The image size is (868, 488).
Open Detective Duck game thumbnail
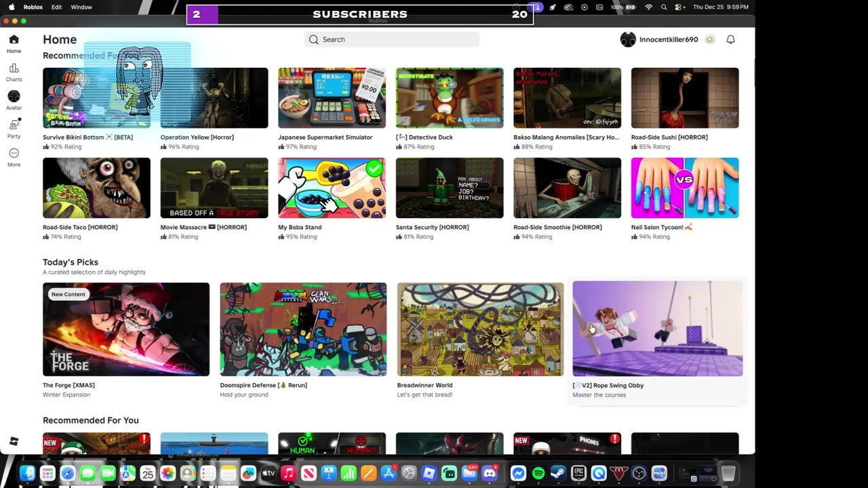click(450, 98)
